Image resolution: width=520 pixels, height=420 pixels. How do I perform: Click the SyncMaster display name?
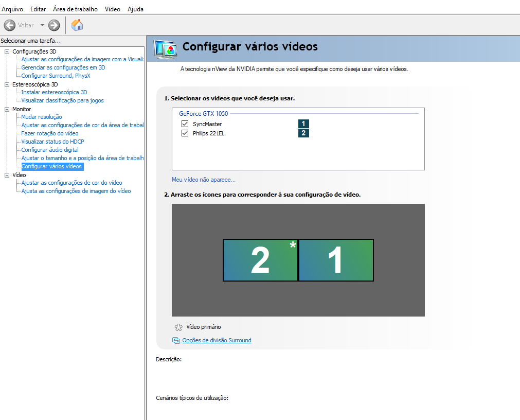point(207,124)
